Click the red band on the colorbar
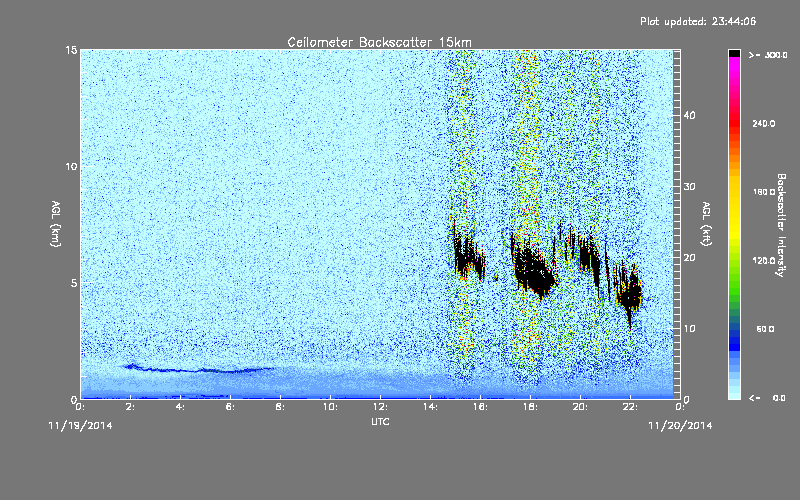Viewport: 800px width, 500px height. point(734,122)
